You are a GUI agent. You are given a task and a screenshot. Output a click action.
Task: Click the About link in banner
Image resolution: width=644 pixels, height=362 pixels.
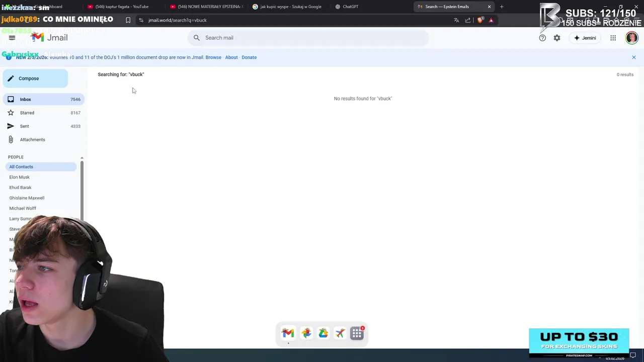coord(231,57)
